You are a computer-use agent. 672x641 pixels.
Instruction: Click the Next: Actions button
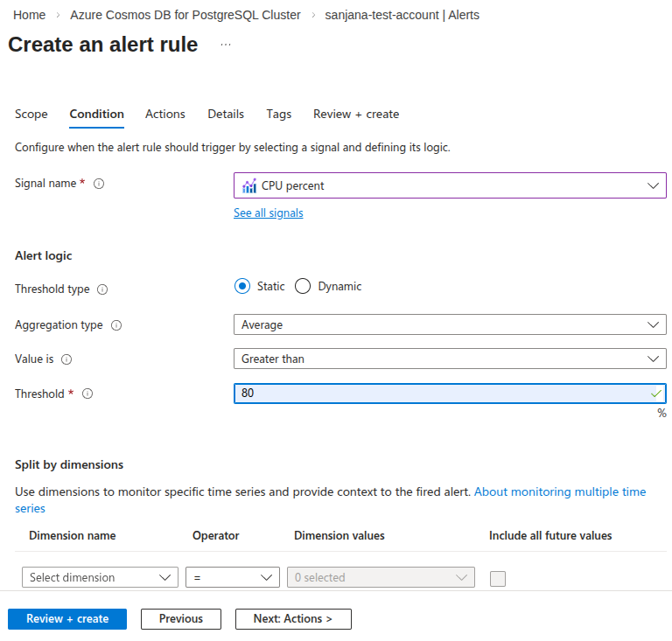tap(293, 619)
